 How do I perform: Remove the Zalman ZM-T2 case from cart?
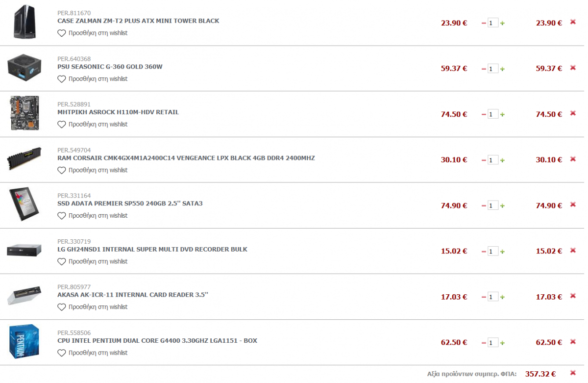point(573,22)
